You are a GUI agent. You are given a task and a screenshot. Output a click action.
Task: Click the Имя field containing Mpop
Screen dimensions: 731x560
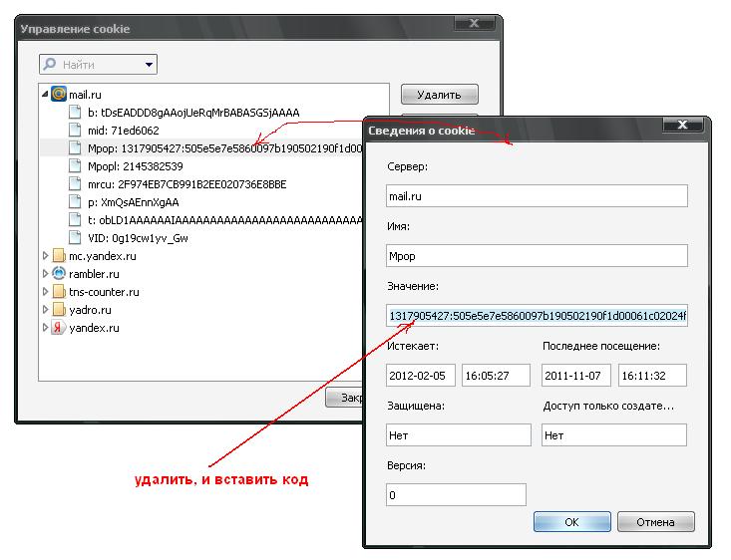pos(537,256)
